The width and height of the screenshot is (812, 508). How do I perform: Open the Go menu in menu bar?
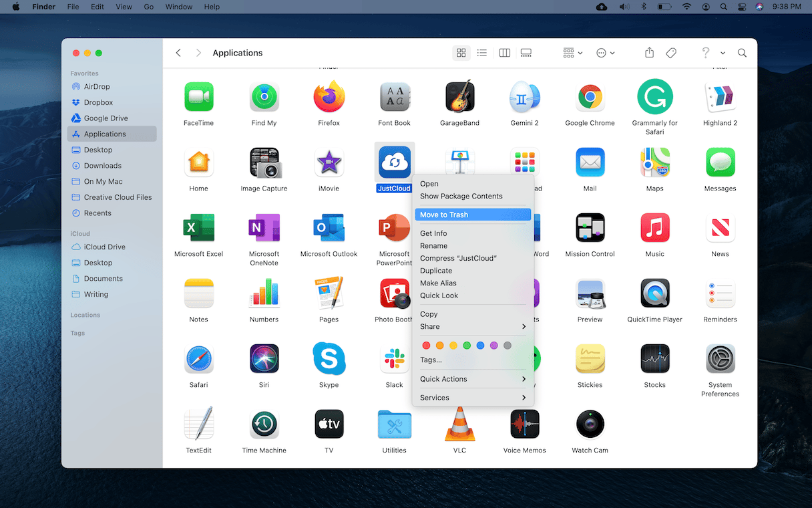pyautogui.click(x=149, y=7)
